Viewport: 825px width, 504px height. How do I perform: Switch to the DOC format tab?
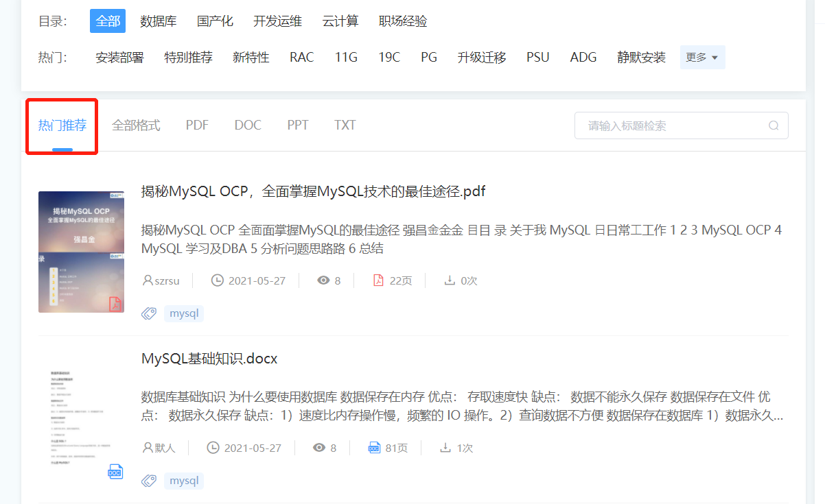(x=248, y=125)
